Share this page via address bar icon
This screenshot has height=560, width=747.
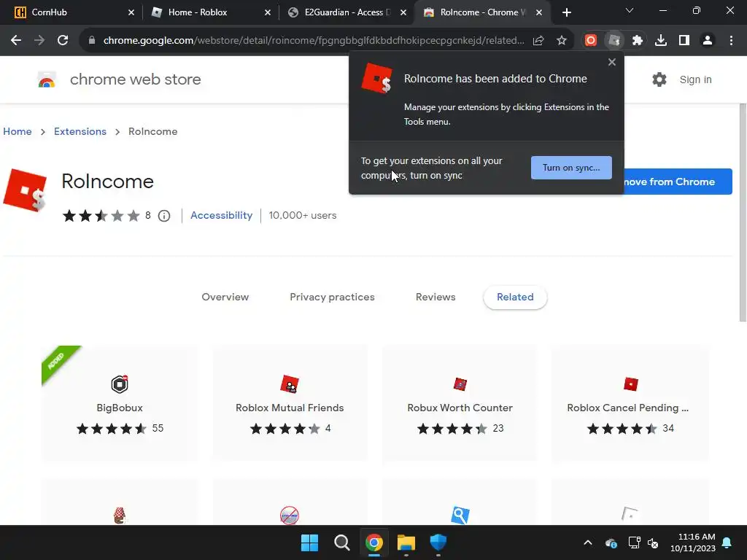click(x=538, y=41)
